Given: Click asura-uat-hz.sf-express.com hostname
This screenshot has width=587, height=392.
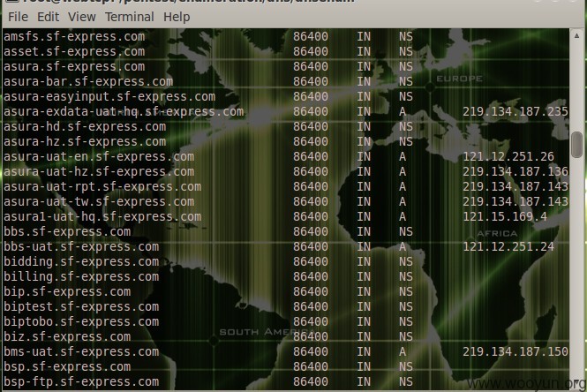Looking at the screenshot, I should 99,171.
